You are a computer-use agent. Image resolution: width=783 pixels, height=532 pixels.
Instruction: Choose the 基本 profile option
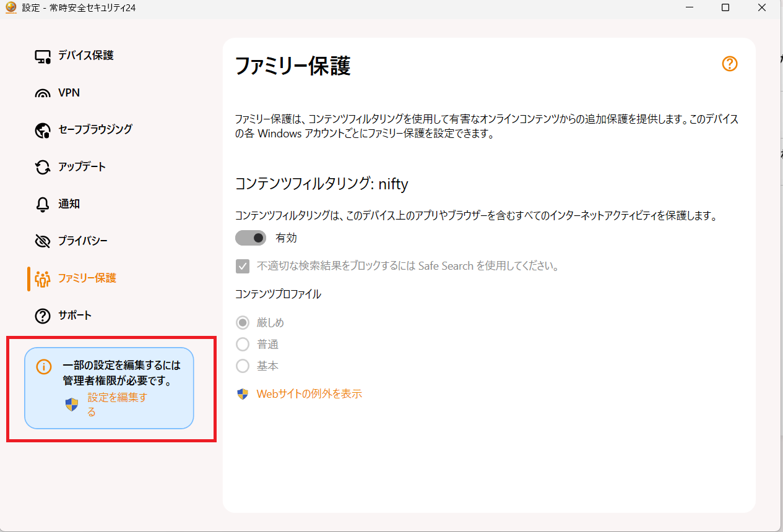242,366
